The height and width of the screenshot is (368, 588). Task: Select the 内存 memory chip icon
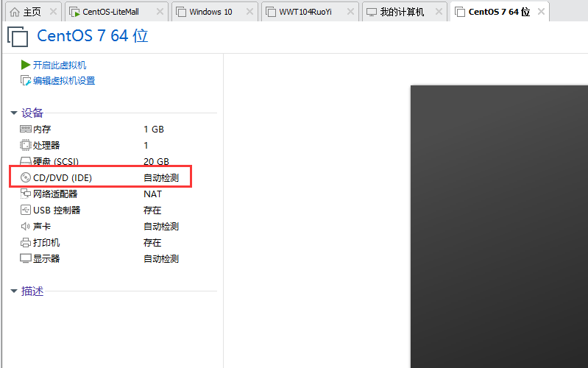point(26,130)
